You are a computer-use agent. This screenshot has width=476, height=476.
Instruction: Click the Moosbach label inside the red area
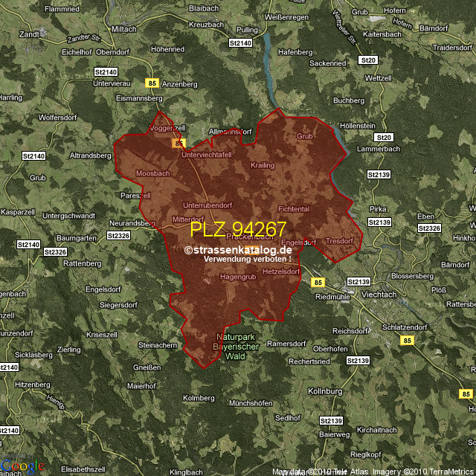coord(153,173)
